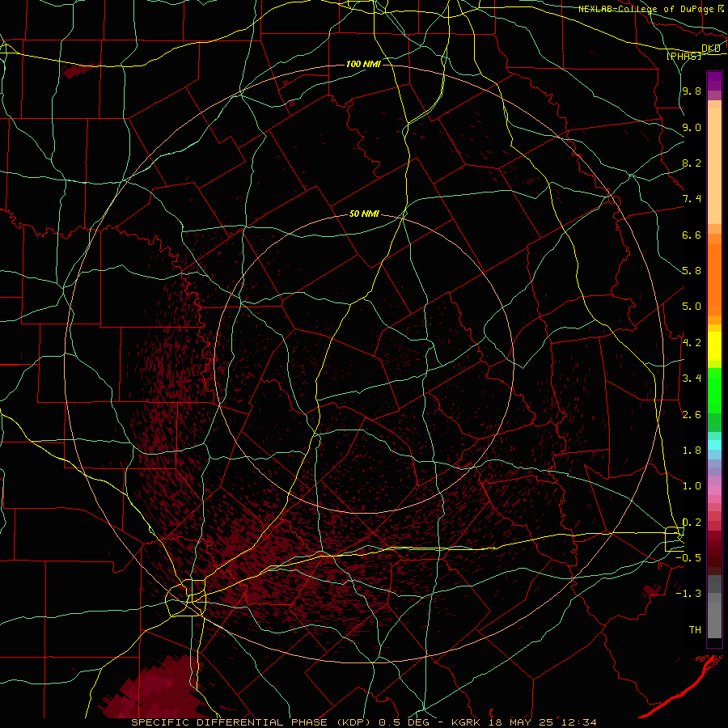Click the -0.5 scale value

tap(688, 558)
